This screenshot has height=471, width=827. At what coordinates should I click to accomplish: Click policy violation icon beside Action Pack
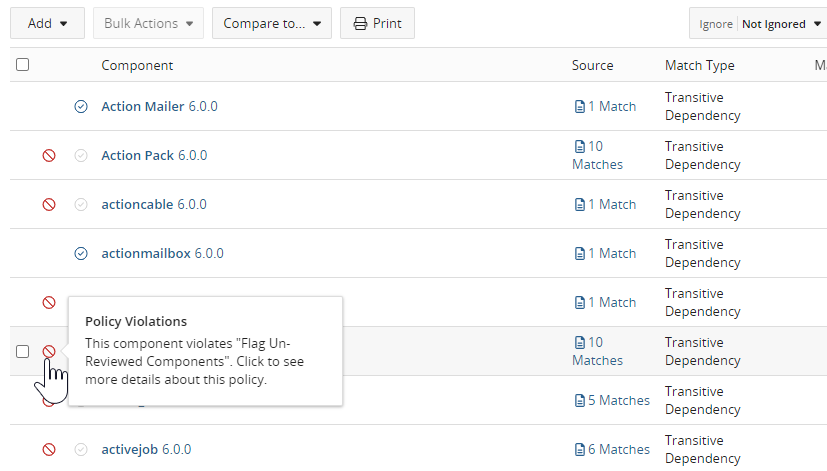pos(48,155)
